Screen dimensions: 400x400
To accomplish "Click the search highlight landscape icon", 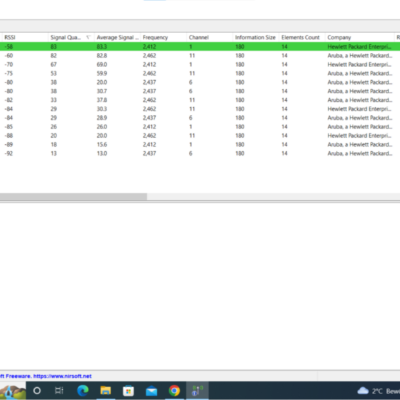I will tap(13, 391).
